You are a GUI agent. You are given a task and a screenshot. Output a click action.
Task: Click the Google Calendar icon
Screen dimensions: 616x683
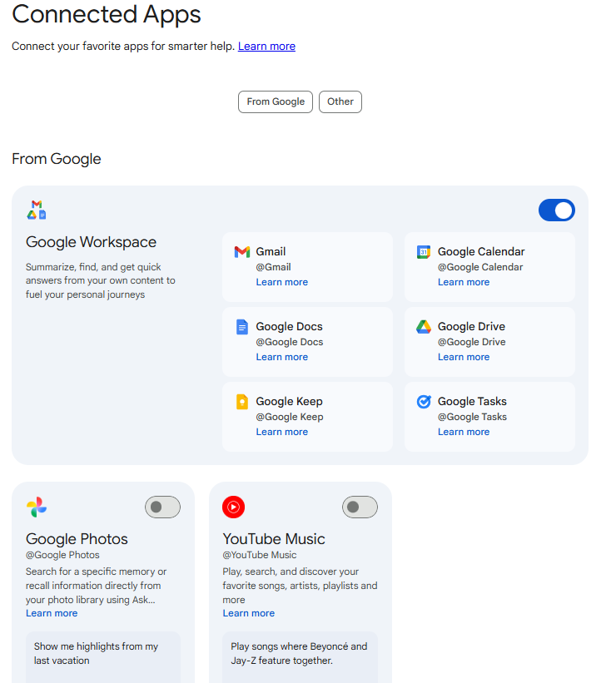(x=424, y=252)
